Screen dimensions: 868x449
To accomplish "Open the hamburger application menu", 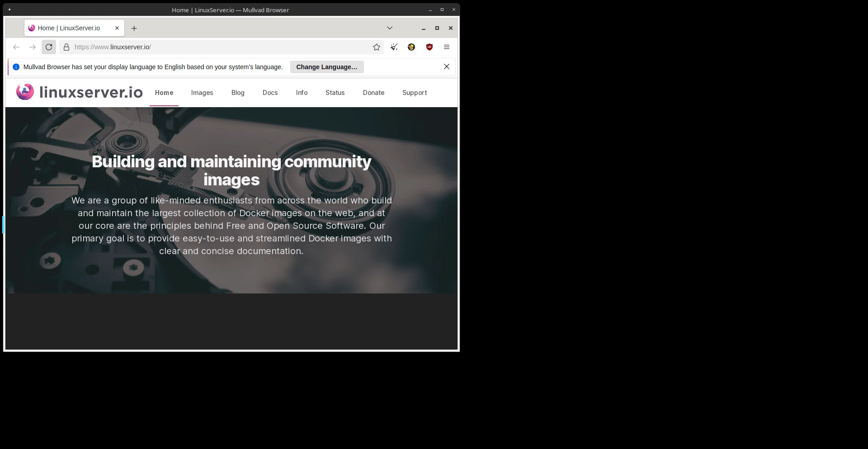I will [446, 47].
